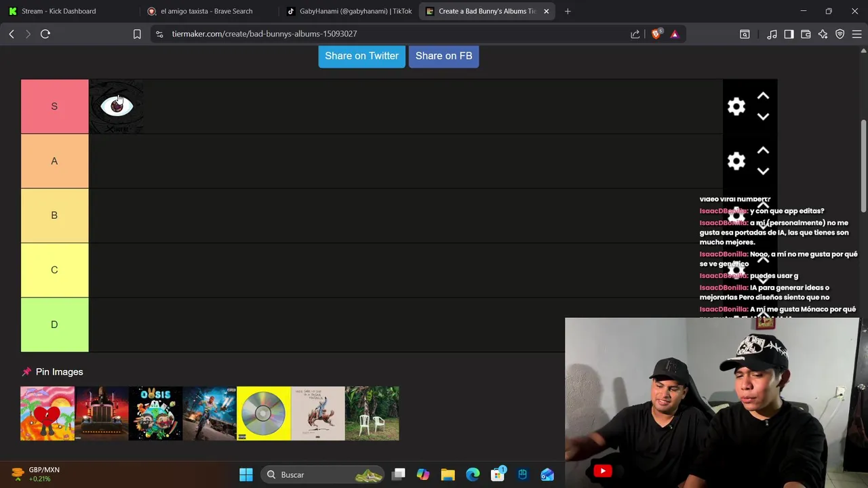Click the Pin Images label
Screen dimensions: 868x488
(x=60, y=371)
